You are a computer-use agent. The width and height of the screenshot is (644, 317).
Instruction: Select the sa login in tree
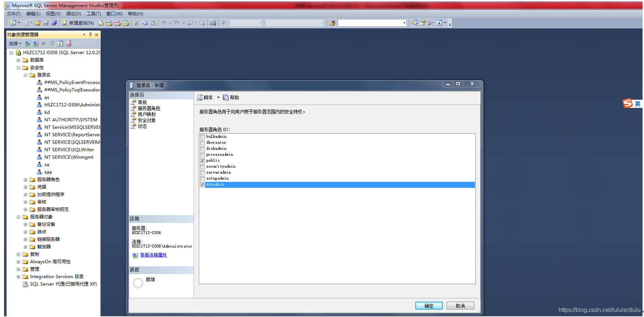[x=47, y=165]
